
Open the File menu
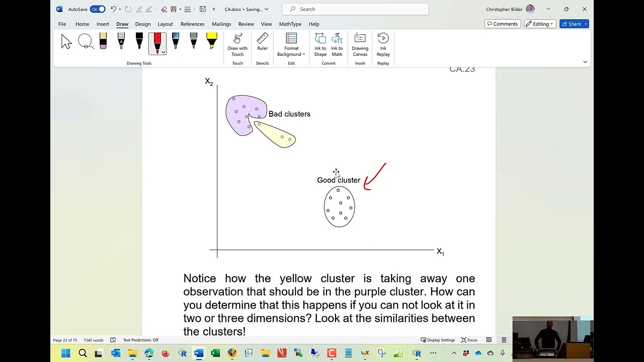[62, 24]
